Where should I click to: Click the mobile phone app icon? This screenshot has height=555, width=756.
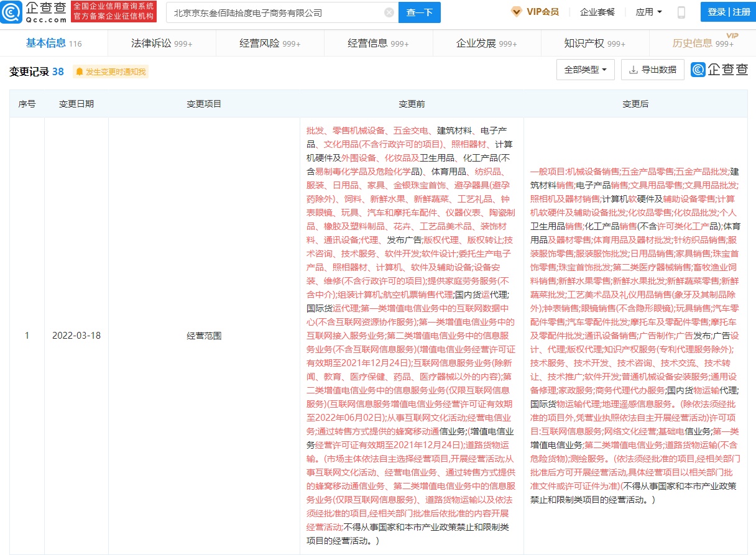tap(681, 12)
